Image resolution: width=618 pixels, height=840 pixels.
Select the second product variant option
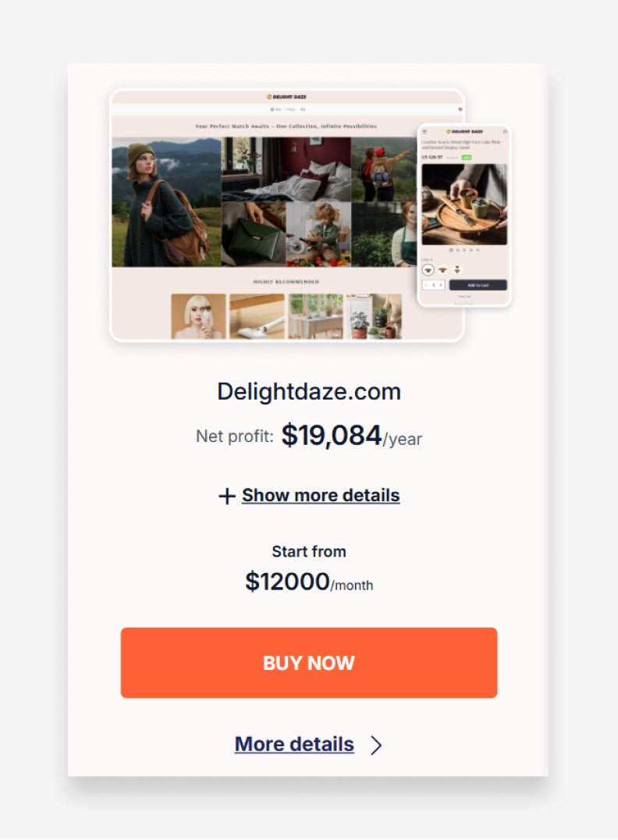pos(443,269)
